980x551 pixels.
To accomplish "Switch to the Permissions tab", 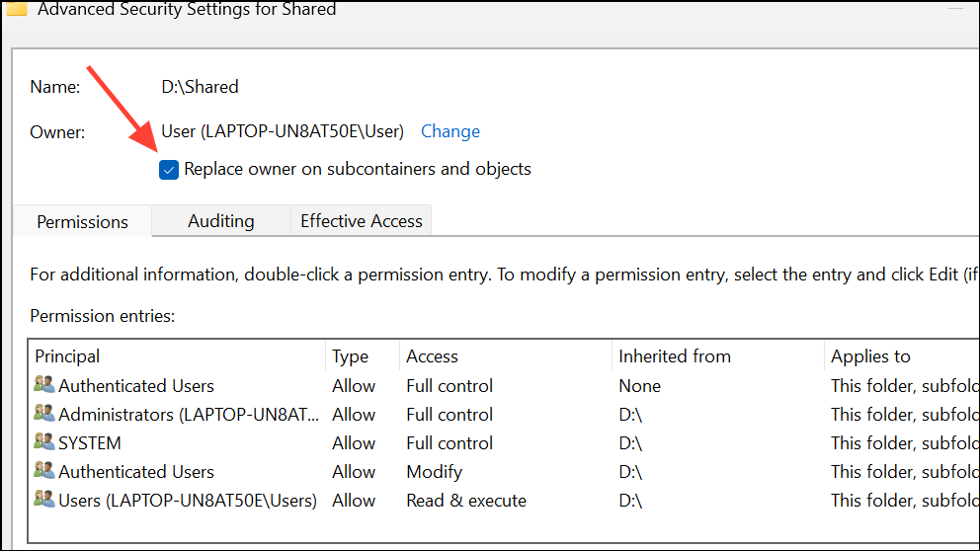I will click(83, 221).
